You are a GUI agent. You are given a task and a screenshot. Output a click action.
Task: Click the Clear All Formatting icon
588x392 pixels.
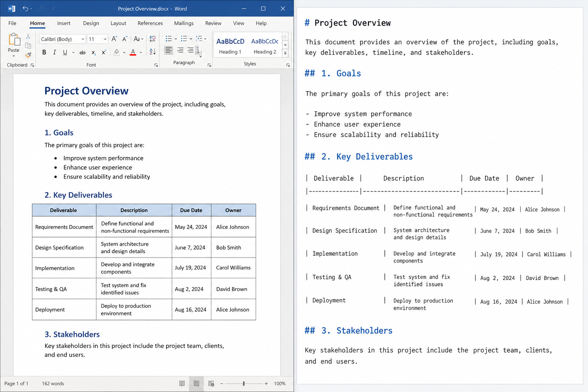[x=152, y=39]
